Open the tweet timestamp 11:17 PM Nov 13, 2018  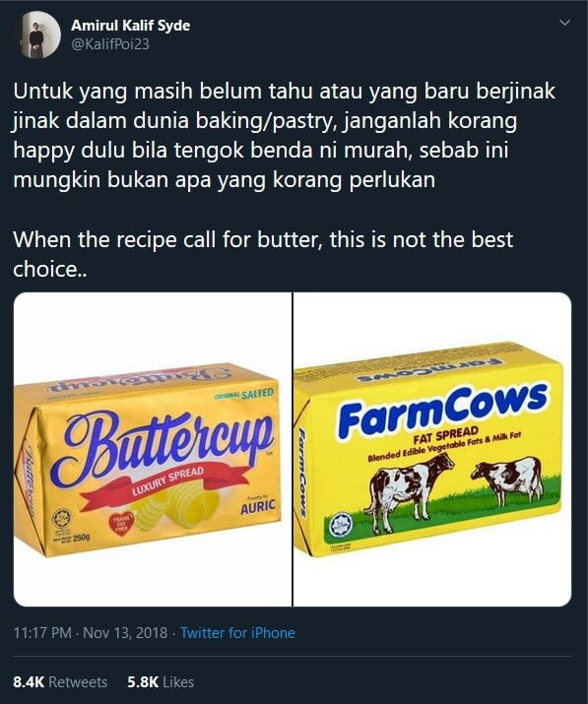pos(91,632)
